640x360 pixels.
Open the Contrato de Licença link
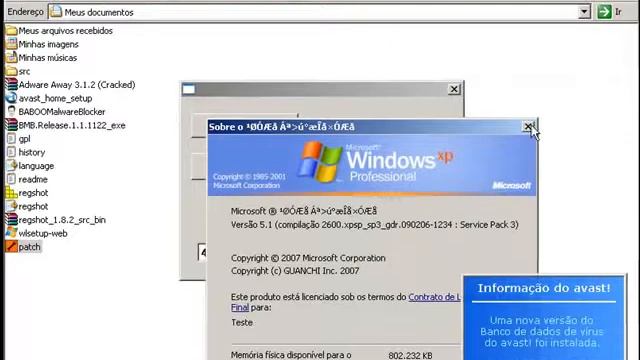tap(434, 297)
